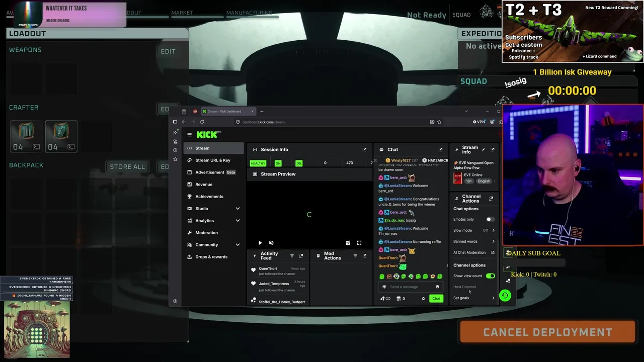Click Zin_do_nas username in chat
This screenshot has height=362, width=644.
click(x=394, y=220)
